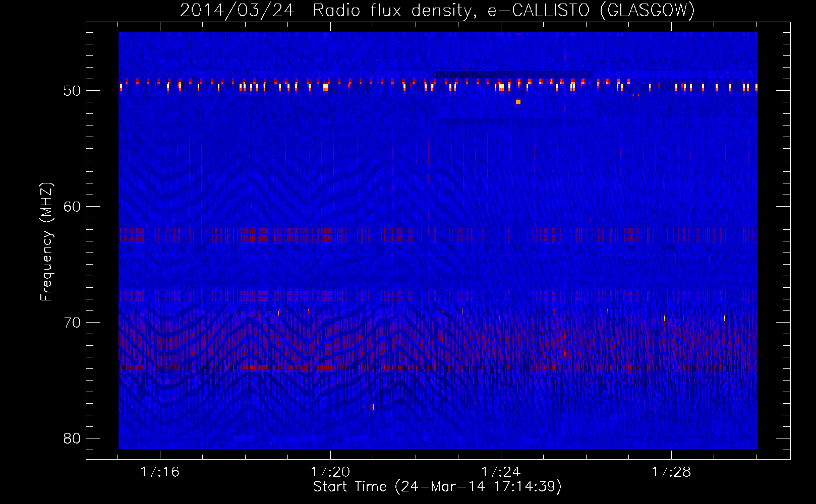
Task: Click the isolated orange burst below 50 MHz
Action: [x=518, y=102]
